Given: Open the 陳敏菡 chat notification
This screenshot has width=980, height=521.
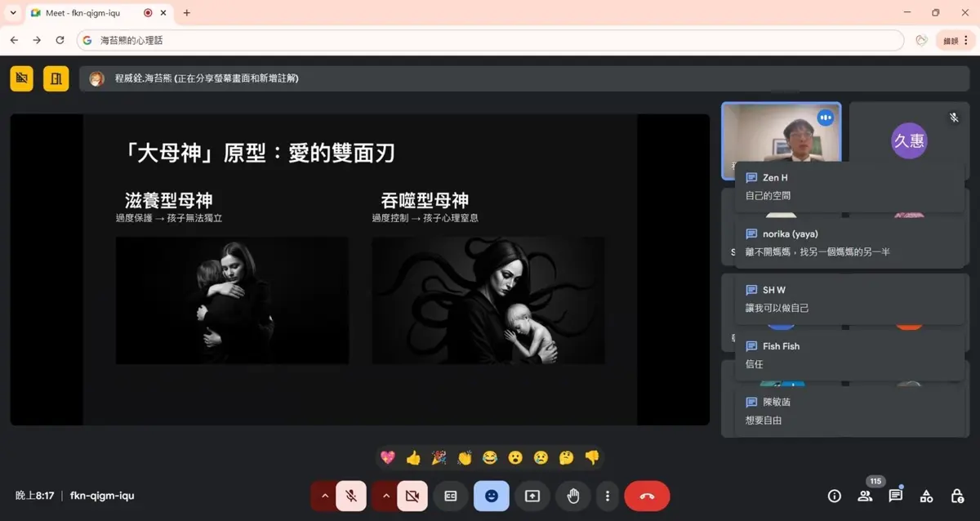Looking at the screenshot, I should point(849,412).
